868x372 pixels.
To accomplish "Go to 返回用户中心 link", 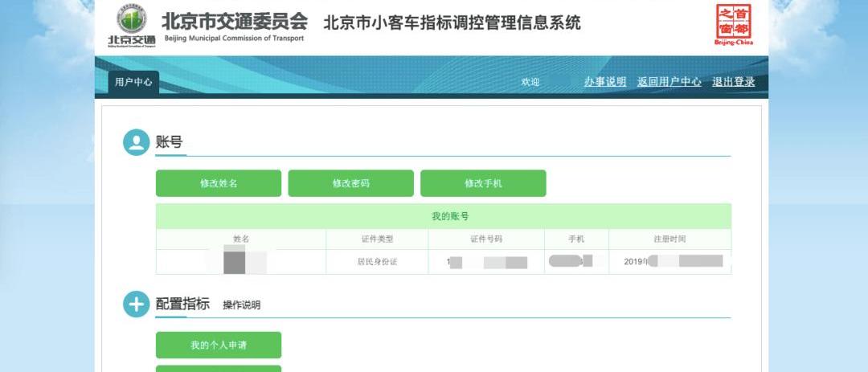I will [669, 82].
